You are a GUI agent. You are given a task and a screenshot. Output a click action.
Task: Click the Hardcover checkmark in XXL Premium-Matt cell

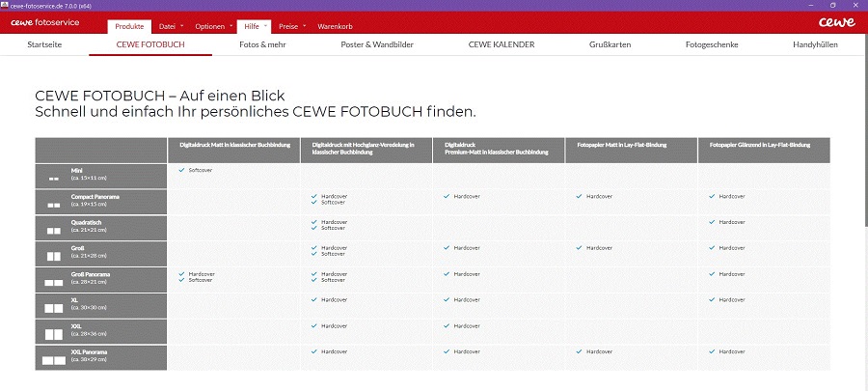point(447,326)
